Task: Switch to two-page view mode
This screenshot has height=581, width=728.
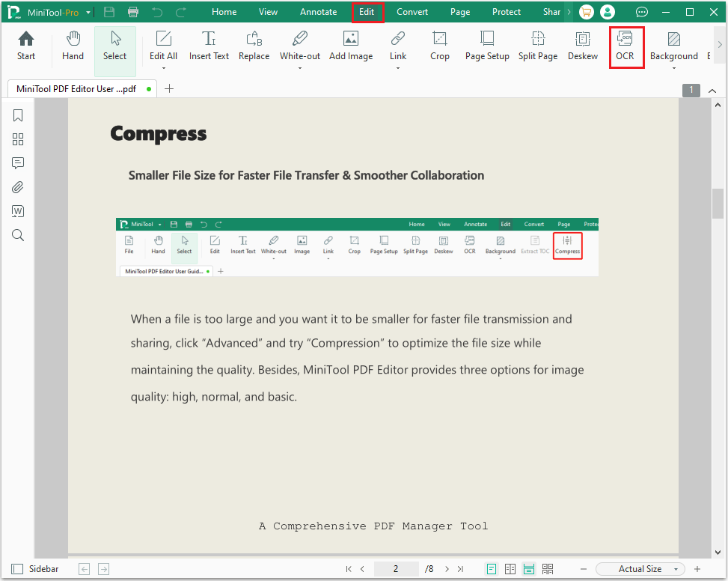Action: 510,569
